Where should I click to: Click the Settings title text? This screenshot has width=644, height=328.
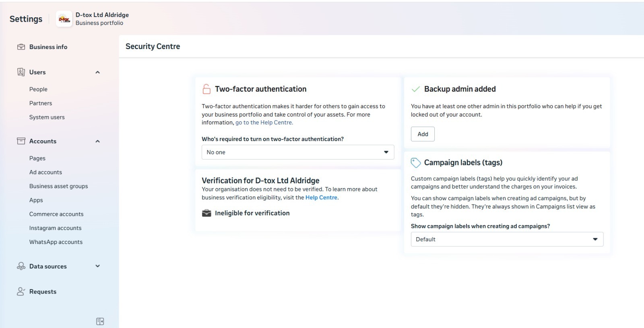[x=26, y=19]
